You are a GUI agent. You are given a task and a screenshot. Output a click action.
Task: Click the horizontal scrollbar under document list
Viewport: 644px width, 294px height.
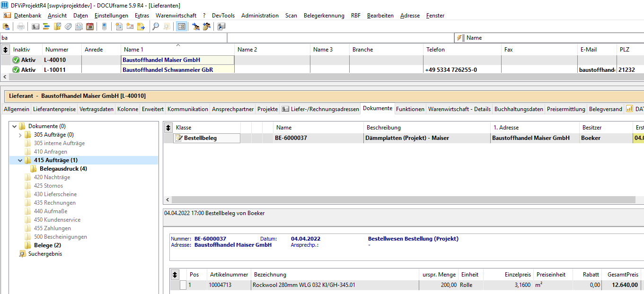pos(404,200)
